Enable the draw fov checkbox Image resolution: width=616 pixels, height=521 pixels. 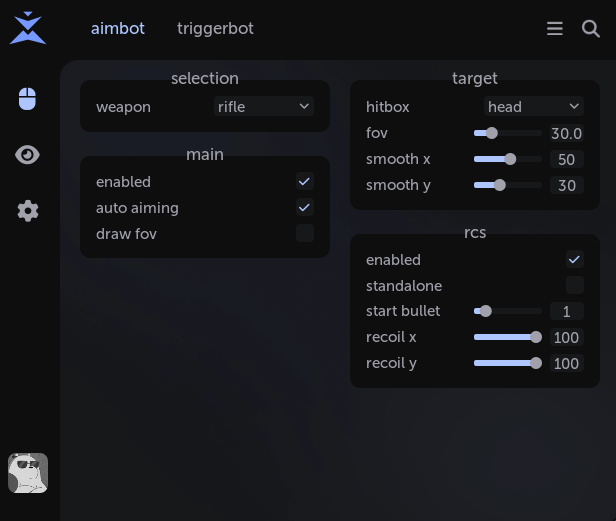pyautogui.click(x=305, y=234)
